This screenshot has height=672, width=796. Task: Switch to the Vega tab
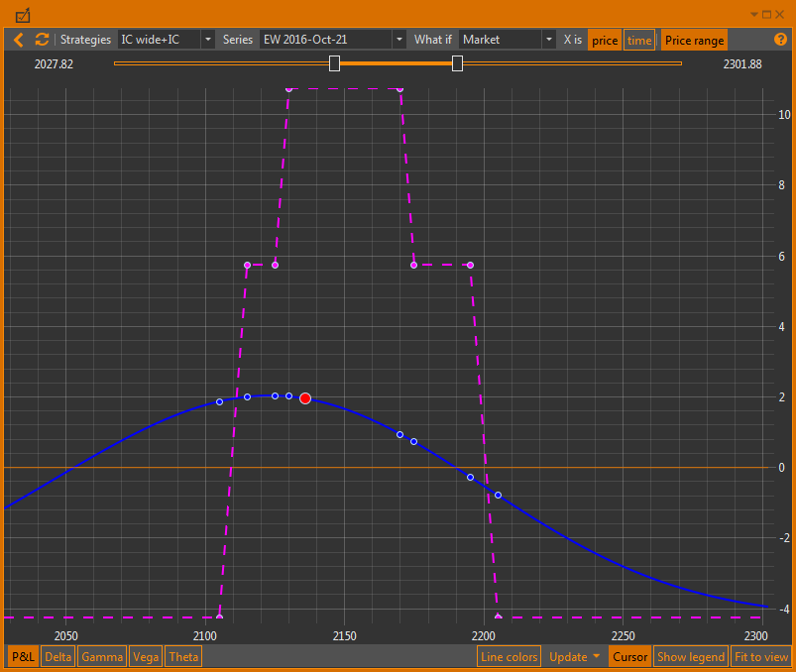[x=146, y=657]
